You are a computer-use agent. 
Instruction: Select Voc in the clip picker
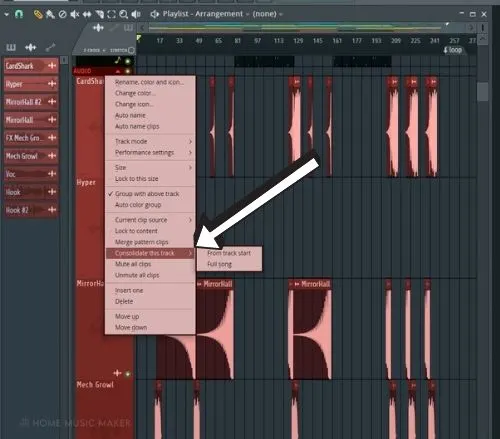(x=31, y=174)
